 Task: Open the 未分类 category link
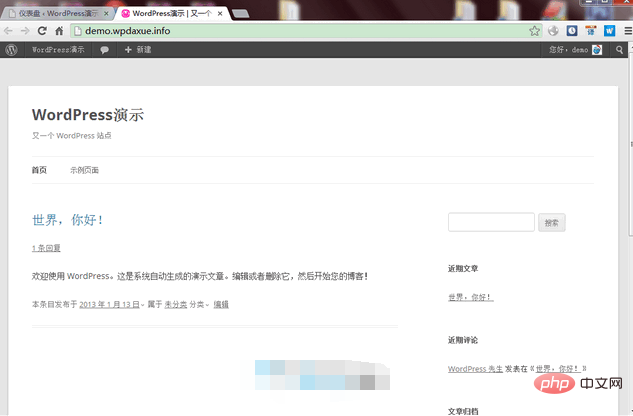[x=176, y=305]
